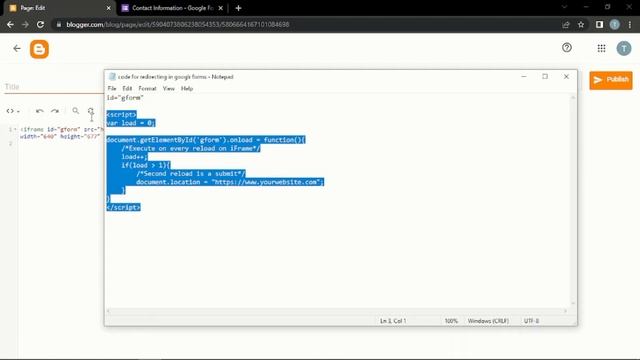Open the Google apps grid
This screenshot has width=640, height=360.
[x=601, y=49]
